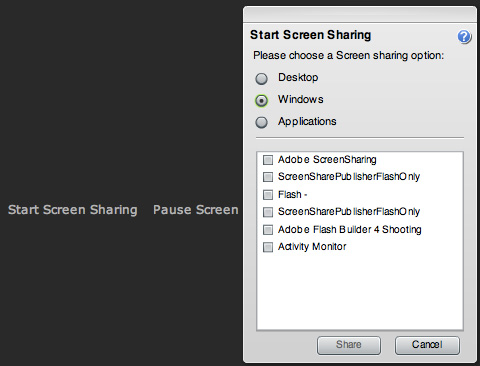Click the Share button
The width and height of the screenshot is (480, 366).
349,345
